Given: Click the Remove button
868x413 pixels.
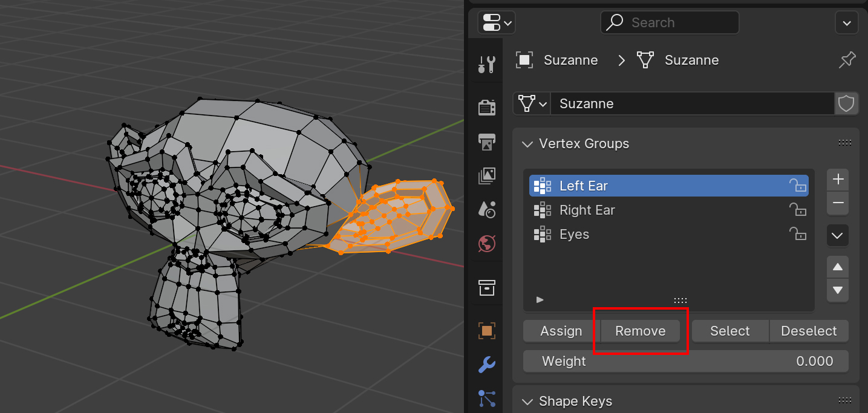Looking at the screenshot, I should point(641,331).
